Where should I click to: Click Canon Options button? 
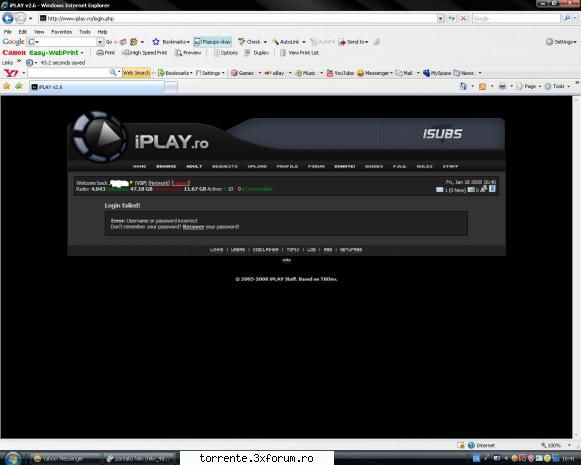coord(226,53)
